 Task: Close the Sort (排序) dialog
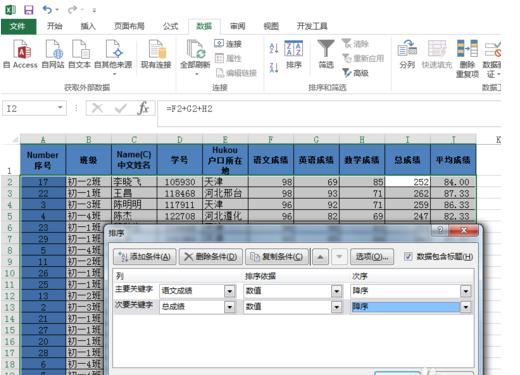tap(463, 230)
